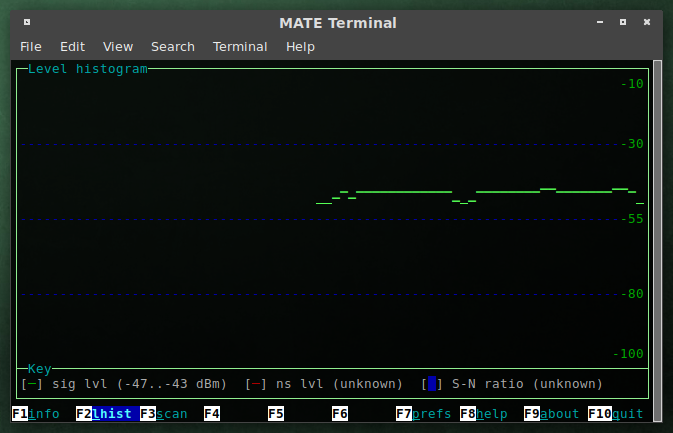Minimize the MATE Terminal window
Image resolution: width=673 pixels, height=433 pixels.
coord(598,22)
